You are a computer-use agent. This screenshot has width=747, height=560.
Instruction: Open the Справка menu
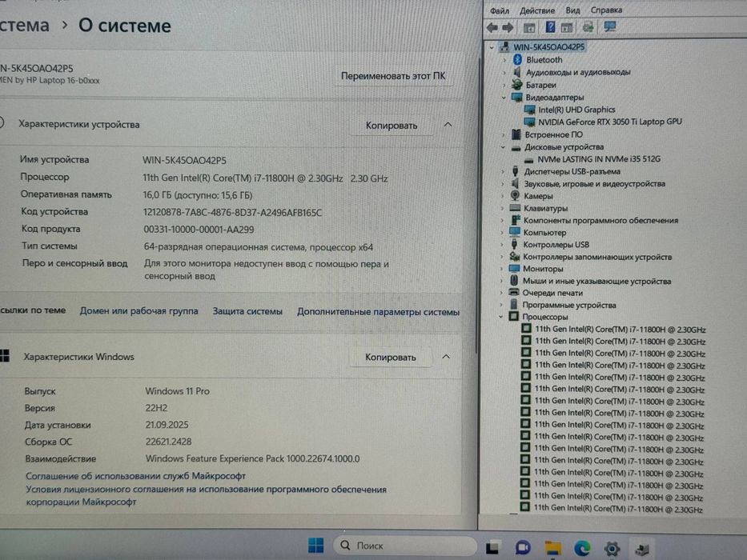[x=606, y=10]
